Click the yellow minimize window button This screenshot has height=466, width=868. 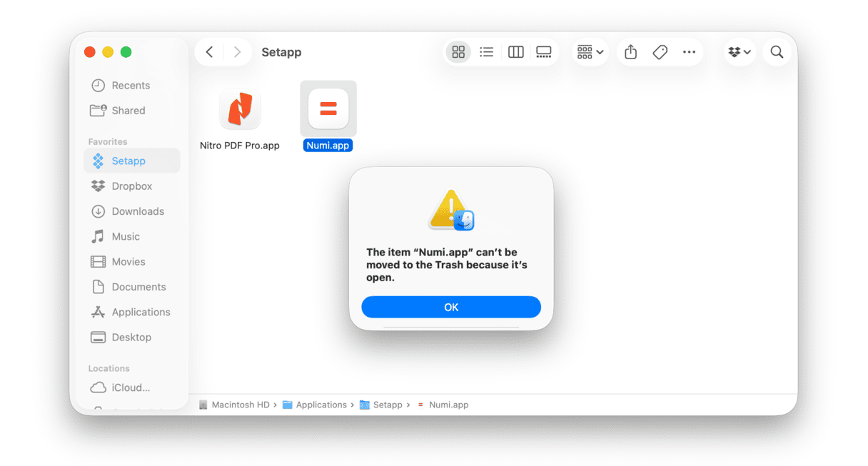coord(108,52)
